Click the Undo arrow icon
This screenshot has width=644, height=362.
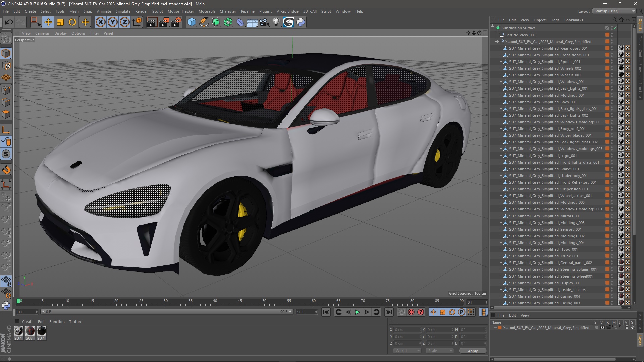[9, 22]
